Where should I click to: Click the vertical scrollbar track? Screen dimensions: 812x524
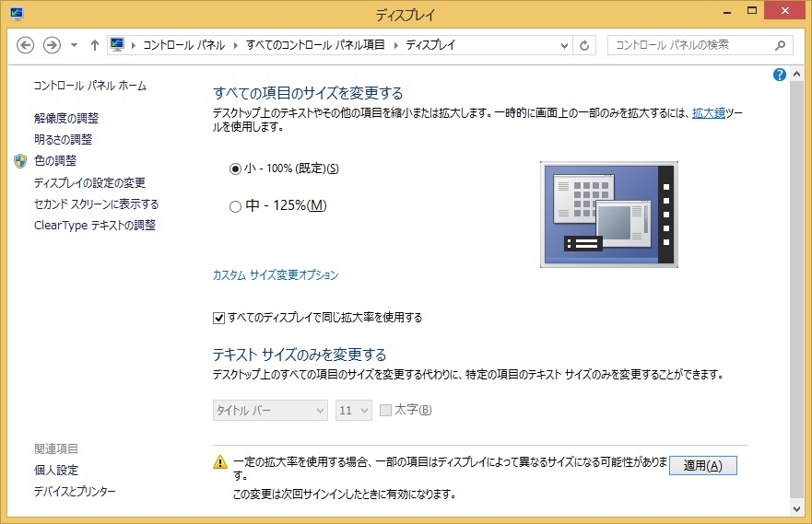tap(796, 290)
